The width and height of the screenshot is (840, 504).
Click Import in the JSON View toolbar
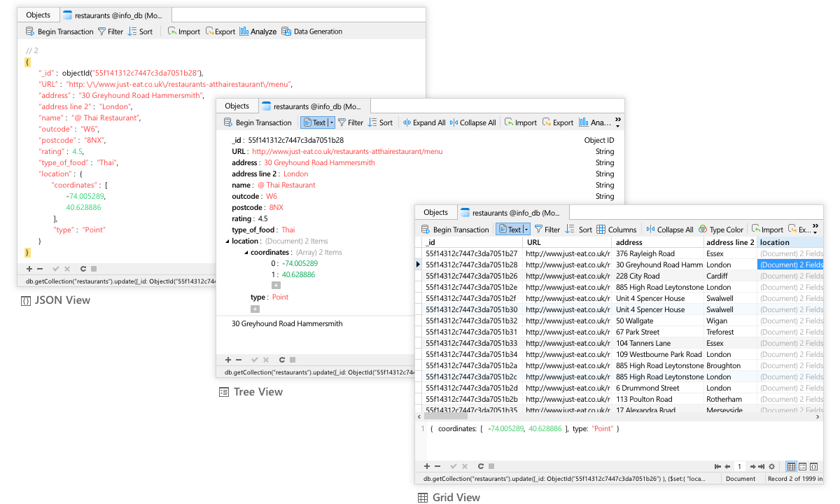[183, 31]
